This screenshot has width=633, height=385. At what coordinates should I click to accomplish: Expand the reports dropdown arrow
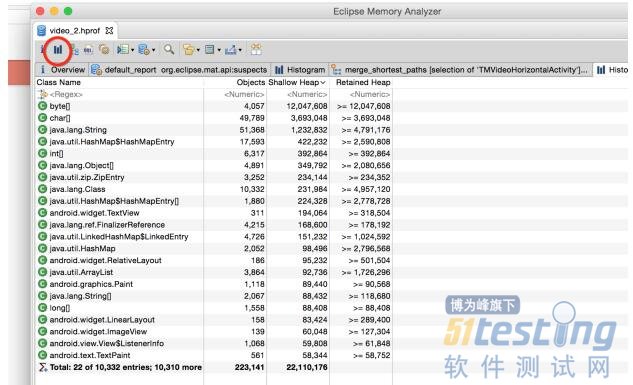coord(132,50)
